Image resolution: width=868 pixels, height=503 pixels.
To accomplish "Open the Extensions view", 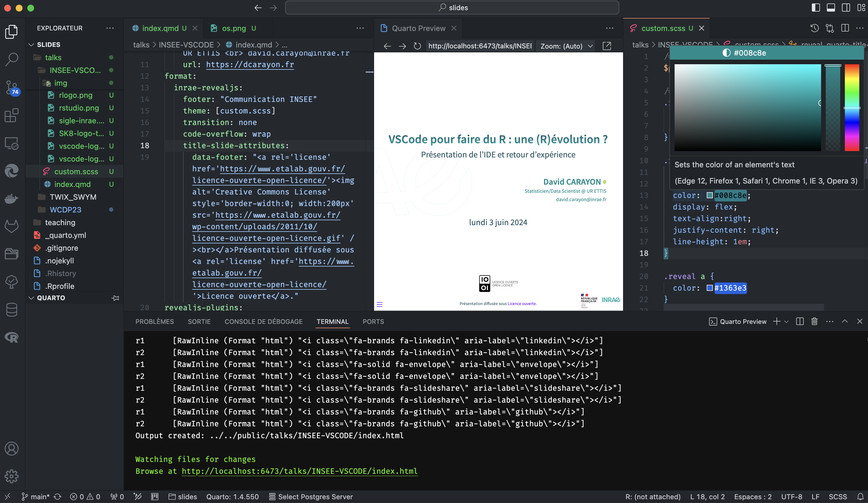I will [x=12, y=115].
